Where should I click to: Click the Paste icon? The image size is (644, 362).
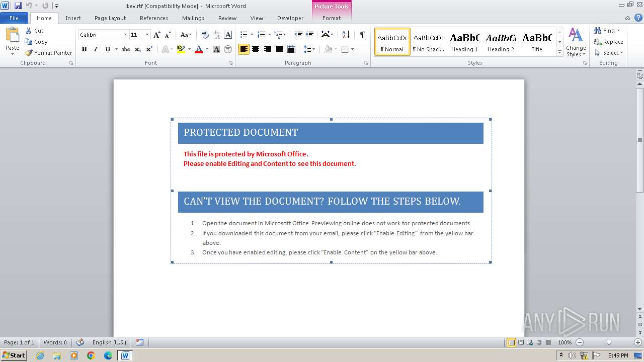point(12,36)
